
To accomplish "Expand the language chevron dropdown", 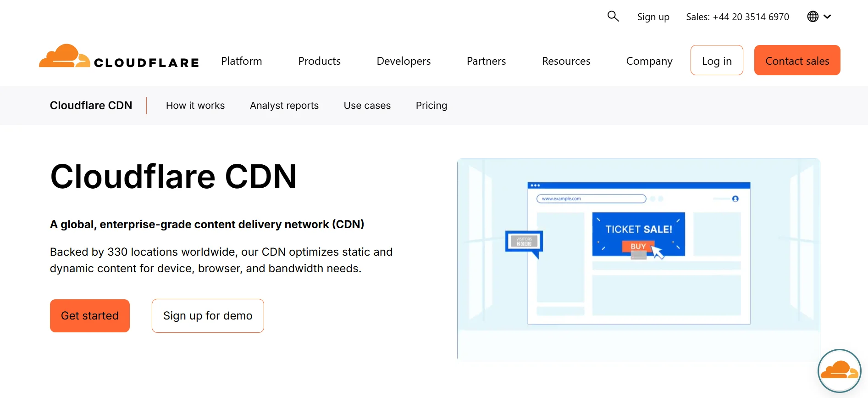I will pyautogui.click(x=827, y=17).
